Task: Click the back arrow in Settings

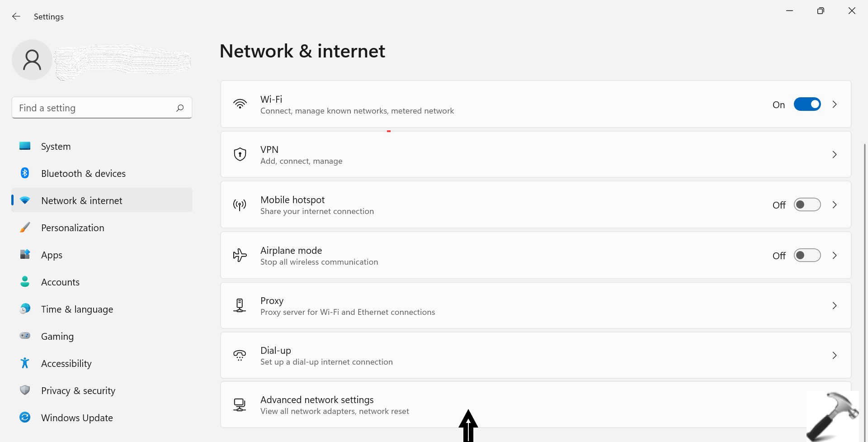Action: (16, 16)
